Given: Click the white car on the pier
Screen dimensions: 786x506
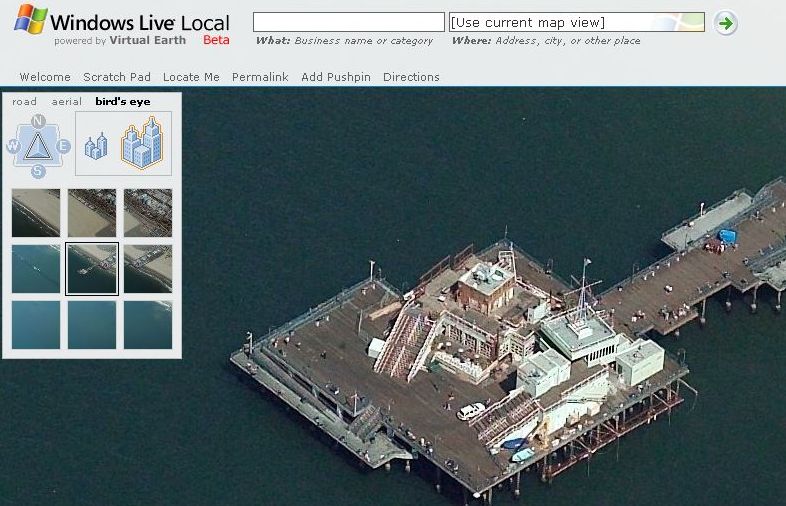Looking at the screenshot, I should tap(471, 411).
